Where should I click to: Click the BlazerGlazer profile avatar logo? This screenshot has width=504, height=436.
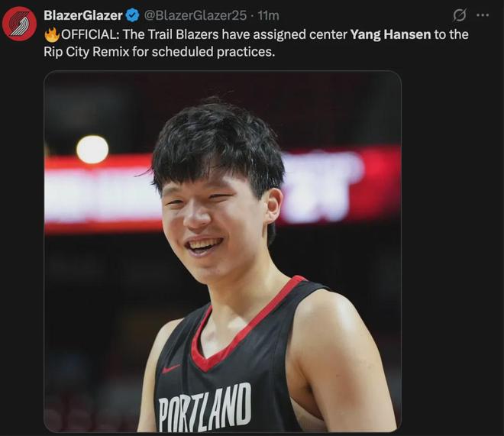pos(19,24)
